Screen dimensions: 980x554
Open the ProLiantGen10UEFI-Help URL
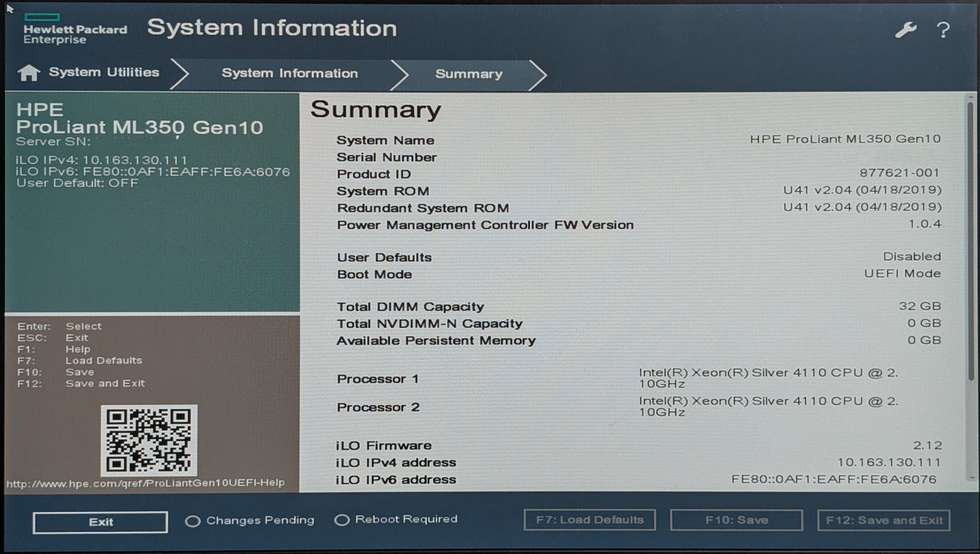tap(145, 484)
